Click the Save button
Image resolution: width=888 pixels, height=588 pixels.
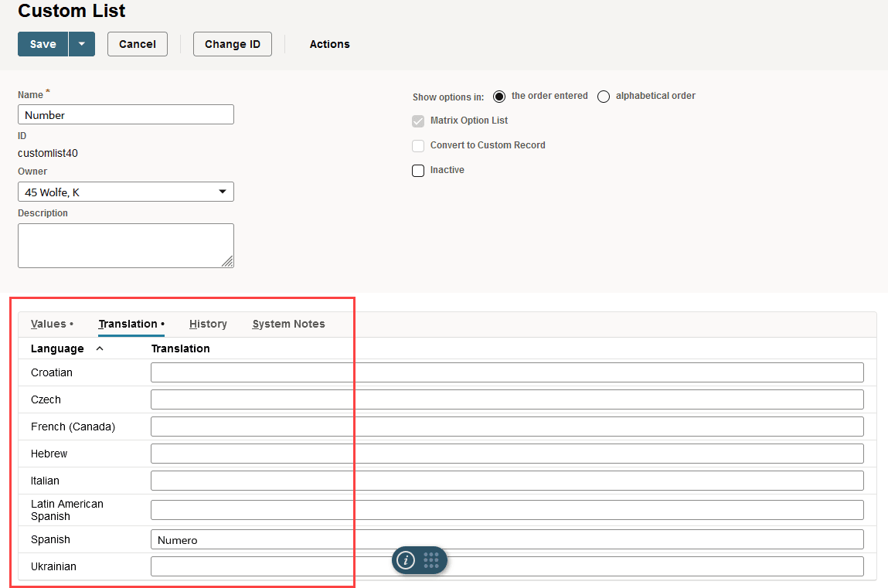[43, 44]
